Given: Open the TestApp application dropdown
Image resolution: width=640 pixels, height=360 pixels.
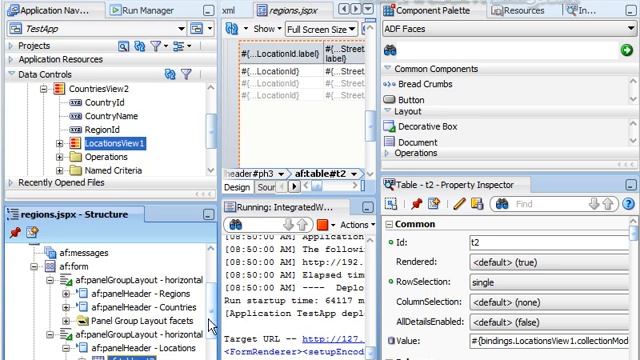Looking at the screenshot, I should 181,29.
